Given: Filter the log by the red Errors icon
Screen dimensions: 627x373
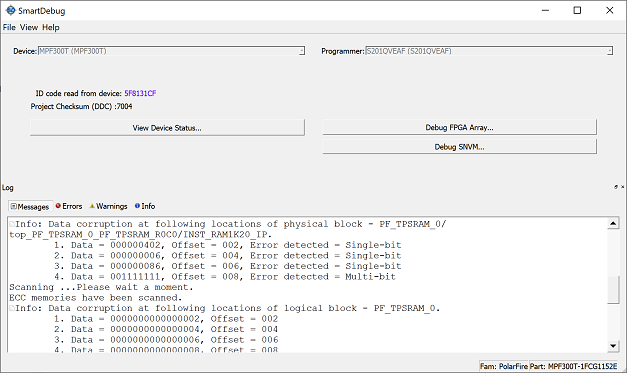Looking at the screenshot, I should click(x=58, y=206).
